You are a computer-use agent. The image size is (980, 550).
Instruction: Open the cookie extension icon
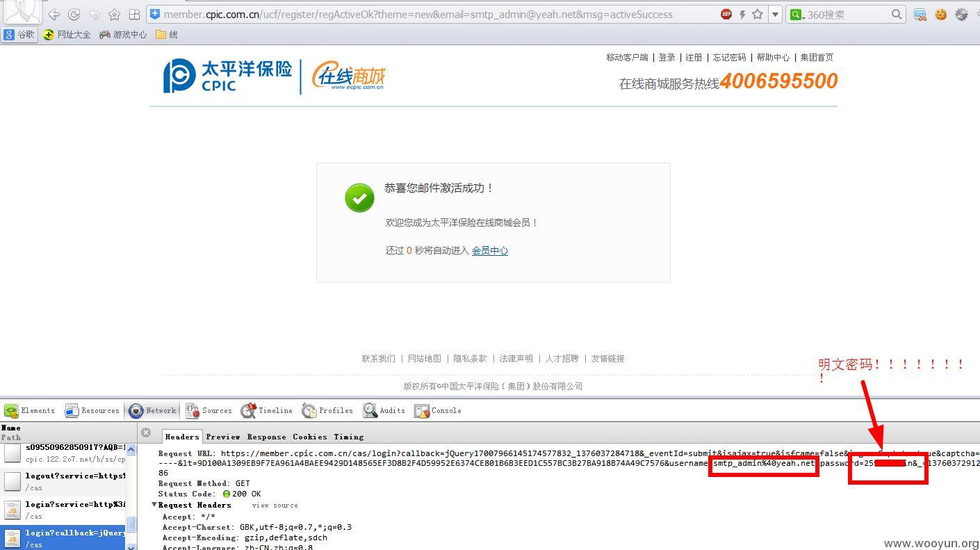click(x=941, y=14)
